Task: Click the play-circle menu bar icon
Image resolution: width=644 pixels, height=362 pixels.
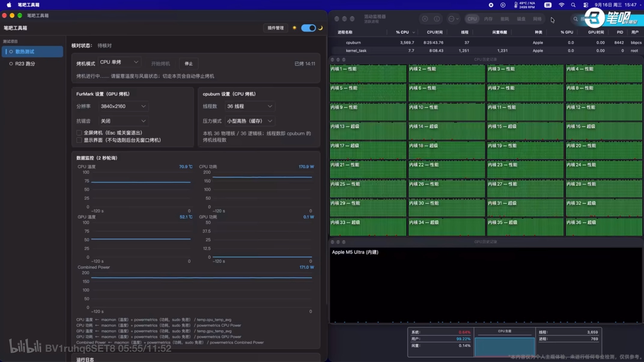Action: pyautogui.click(x=503, y=5)
